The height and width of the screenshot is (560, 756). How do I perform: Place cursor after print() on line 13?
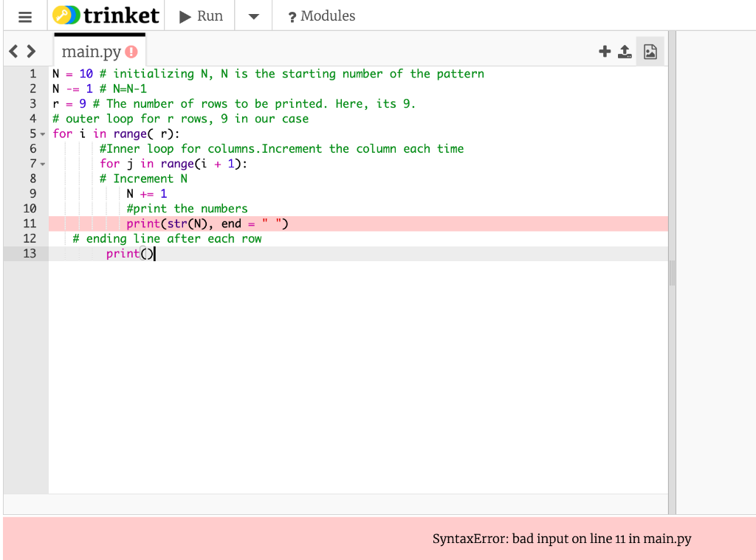click(154, 254)
